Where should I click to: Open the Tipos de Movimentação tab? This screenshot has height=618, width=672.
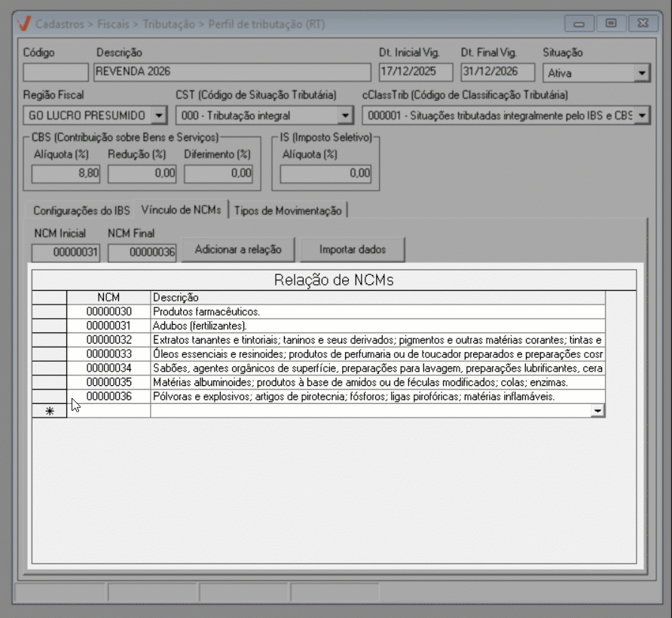click(288, 210)
